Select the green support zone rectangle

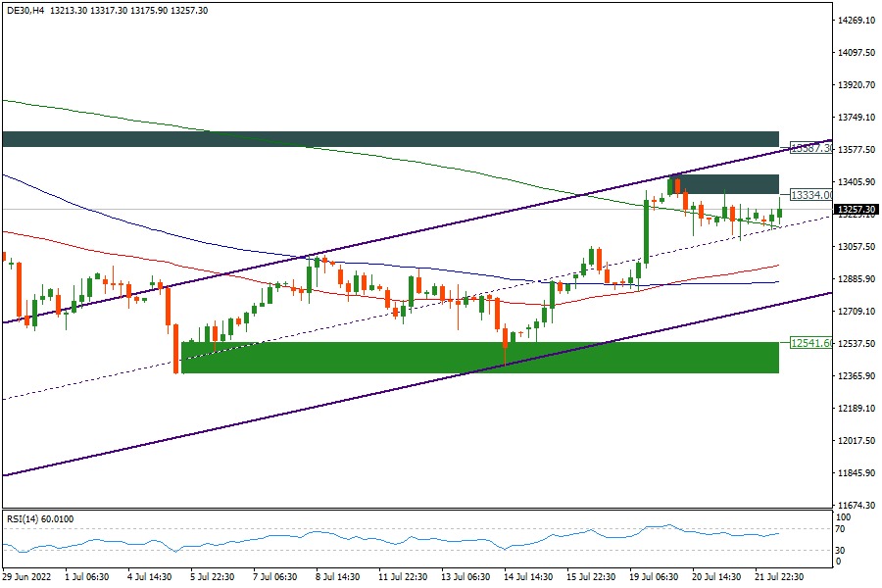(480, 357)
